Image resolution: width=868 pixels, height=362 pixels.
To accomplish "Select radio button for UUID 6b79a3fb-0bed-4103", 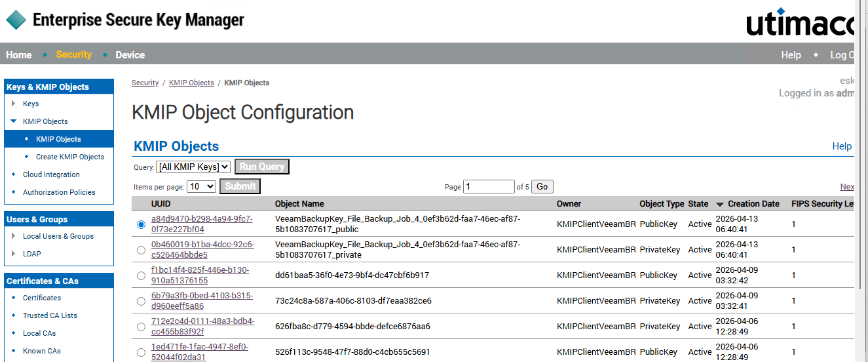I will coord(142,301).
